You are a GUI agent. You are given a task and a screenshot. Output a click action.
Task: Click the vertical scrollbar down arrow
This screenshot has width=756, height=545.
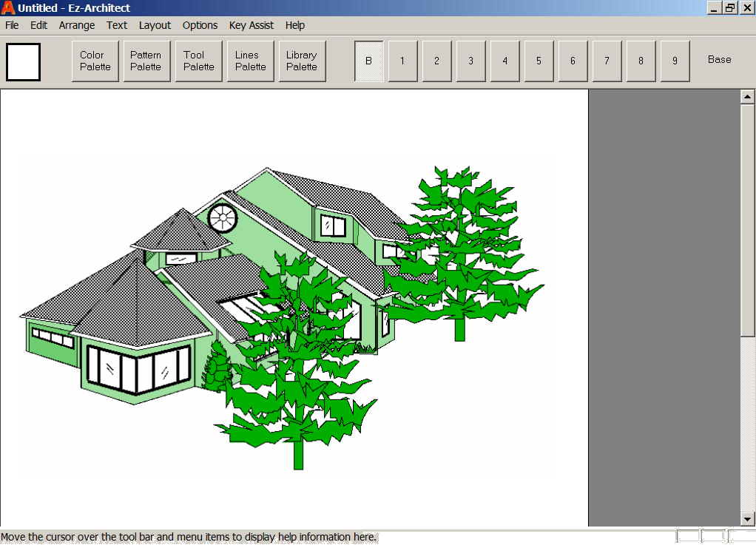pyautogui.click(x=746, y=519)
